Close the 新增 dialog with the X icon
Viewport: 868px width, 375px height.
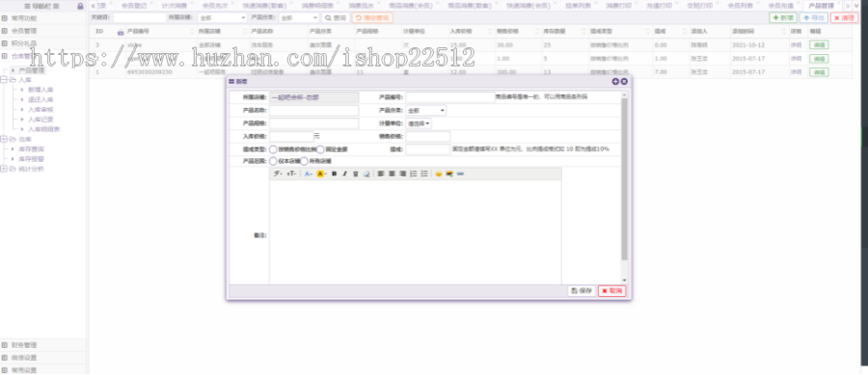click(624, 81)
